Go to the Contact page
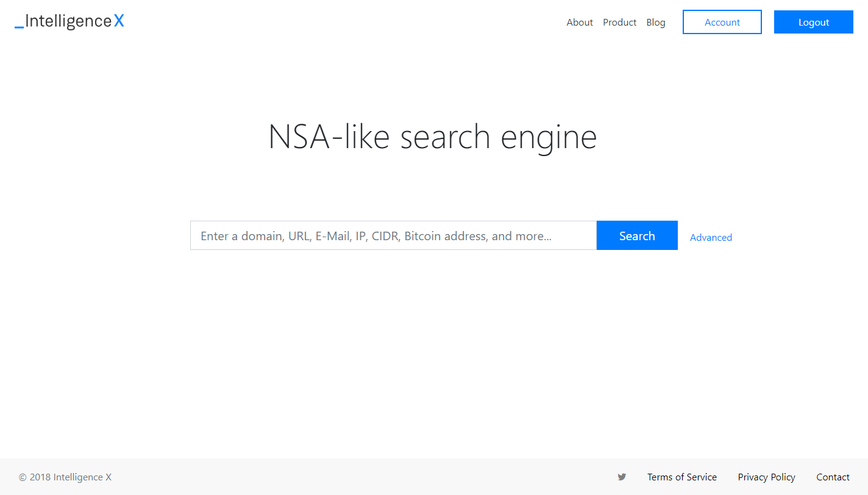868x495 pixels. coord(833,477)
